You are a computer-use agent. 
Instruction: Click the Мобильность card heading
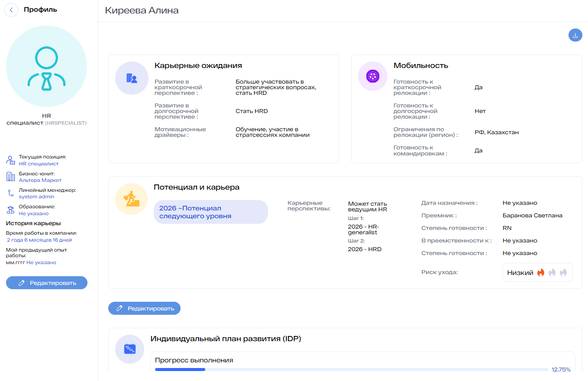[421, 65]
